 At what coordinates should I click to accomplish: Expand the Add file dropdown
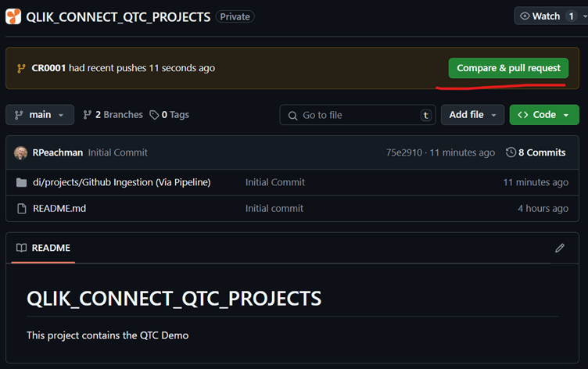point(472,115)
